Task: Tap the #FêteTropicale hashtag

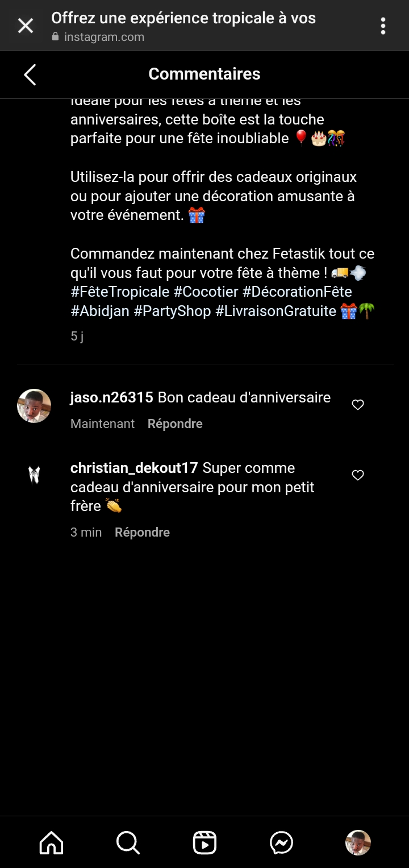Action: click(120, 292)
